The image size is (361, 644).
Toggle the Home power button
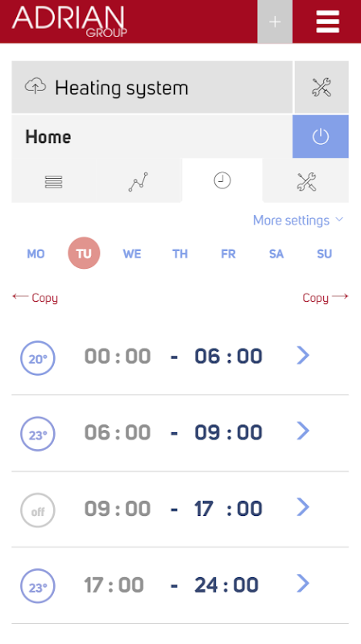tap(321, 136)
